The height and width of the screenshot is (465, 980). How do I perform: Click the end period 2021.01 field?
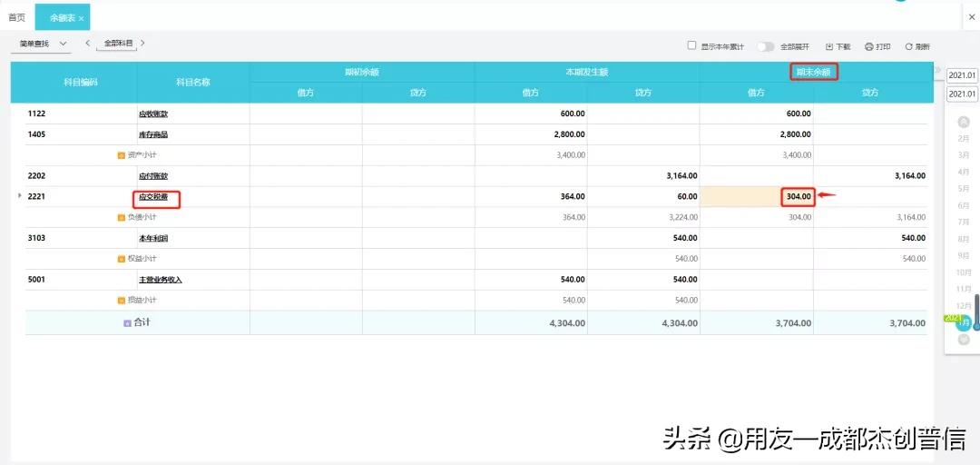pyautogui.click(x=962, y=94)
